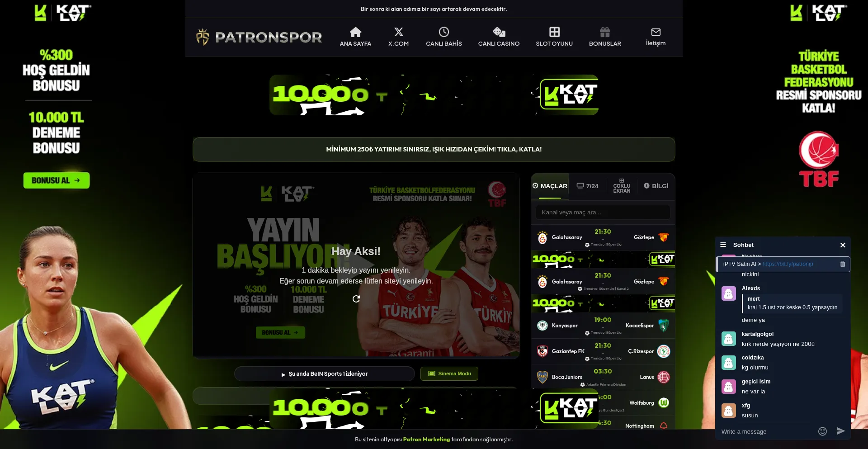Open CANLI BAHİS clock icon
The height and width of the screenshot is (449, 868).
(444, 32)
